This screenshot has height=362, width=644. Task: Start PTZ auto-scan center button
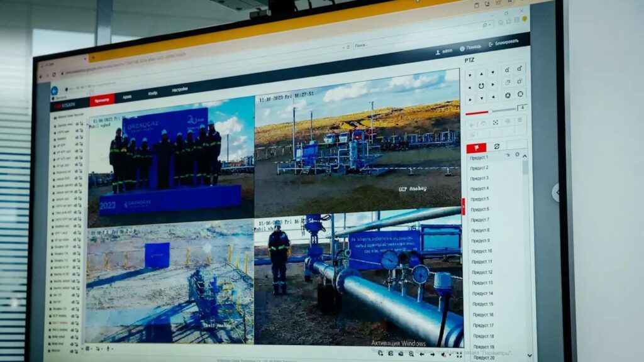tap(481, 86)
